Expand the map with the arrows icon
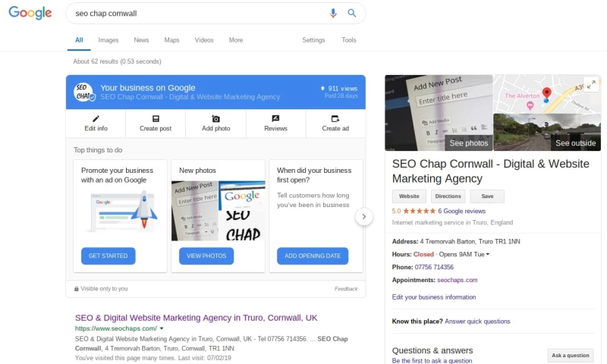607x364 pixels. (591, 85)
